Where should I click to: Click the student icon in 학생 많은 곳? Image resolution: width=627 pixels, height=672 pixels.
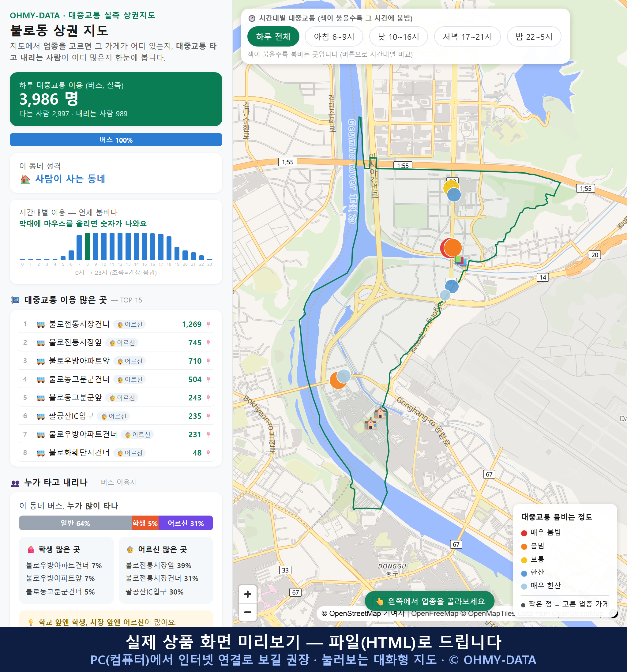[31, 550]
